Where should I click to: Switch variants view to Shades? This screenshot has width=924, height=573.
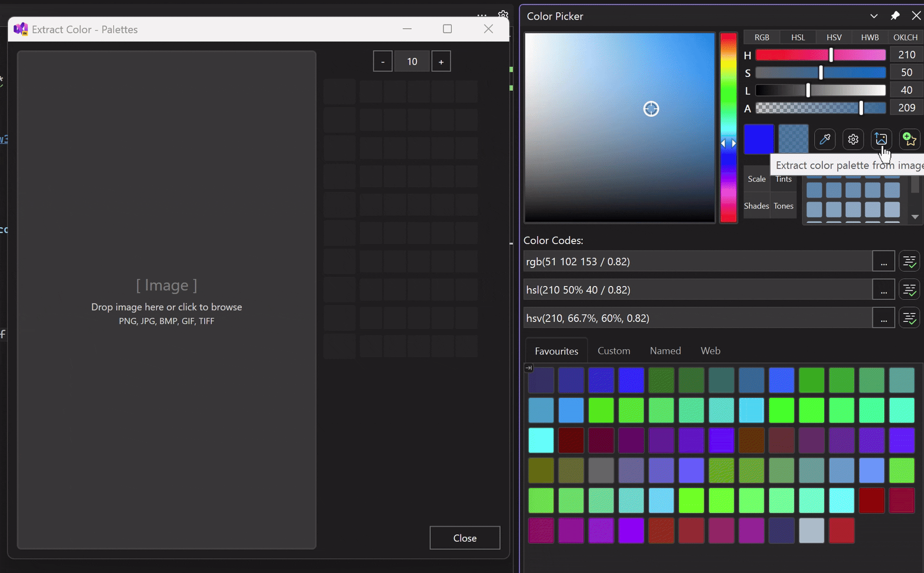click(756, 206)
